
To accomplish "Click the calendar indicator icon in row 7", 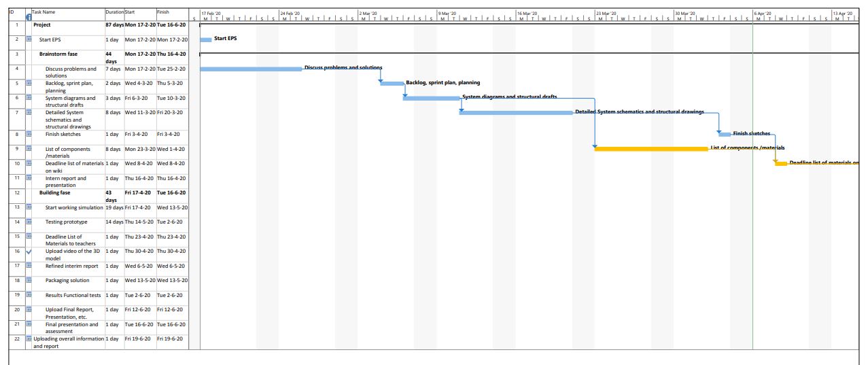I will pyautogui.click(x=29, y=113).
